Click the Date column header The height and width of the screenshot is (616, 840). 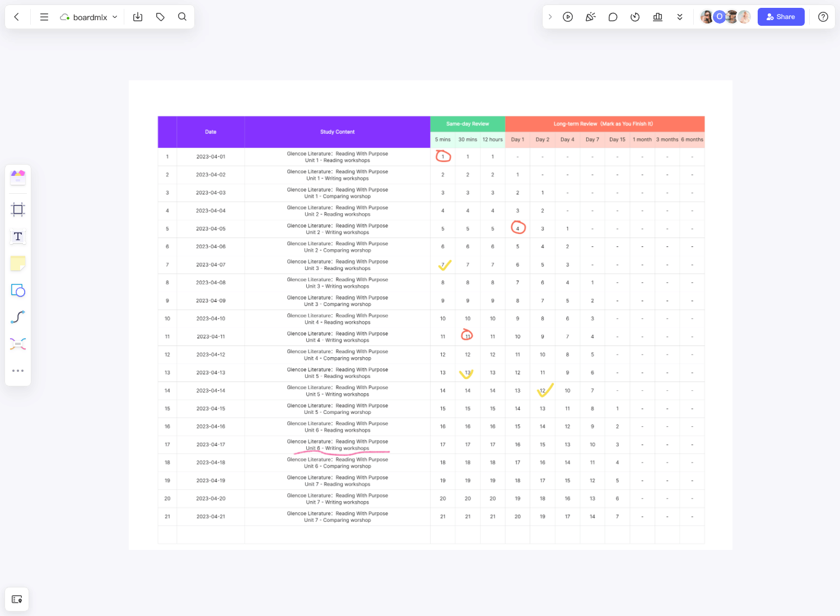[x=211, y=132]
